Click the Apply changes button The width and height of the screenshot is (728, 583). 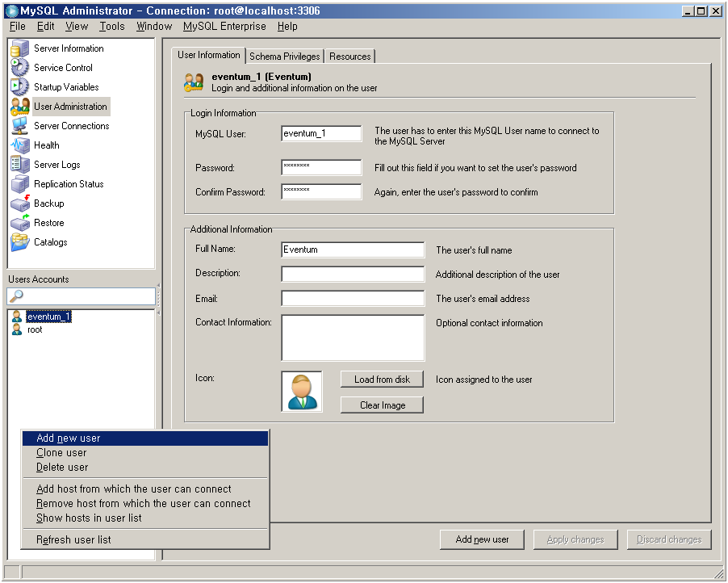click(x=575, y=539)
